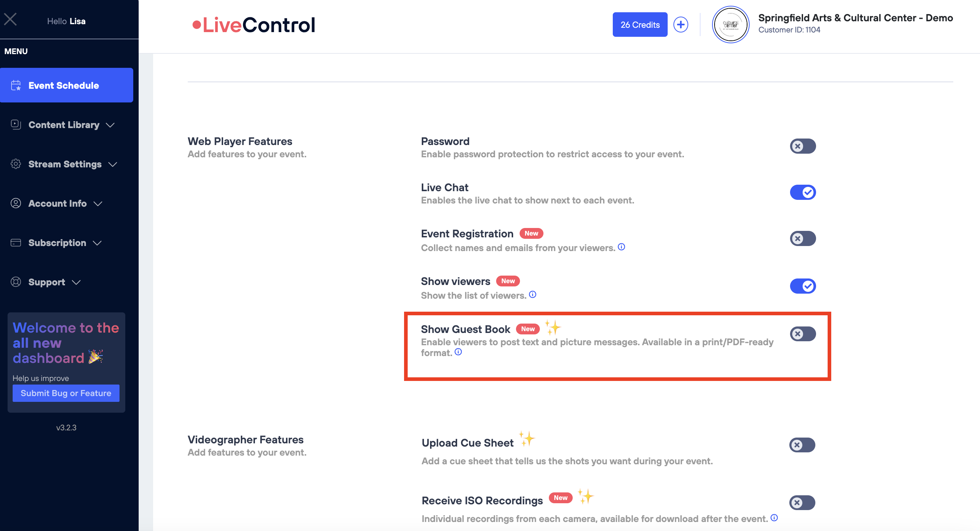
Task: Expand the Account Info menu
Action: [x=57, y=204]
